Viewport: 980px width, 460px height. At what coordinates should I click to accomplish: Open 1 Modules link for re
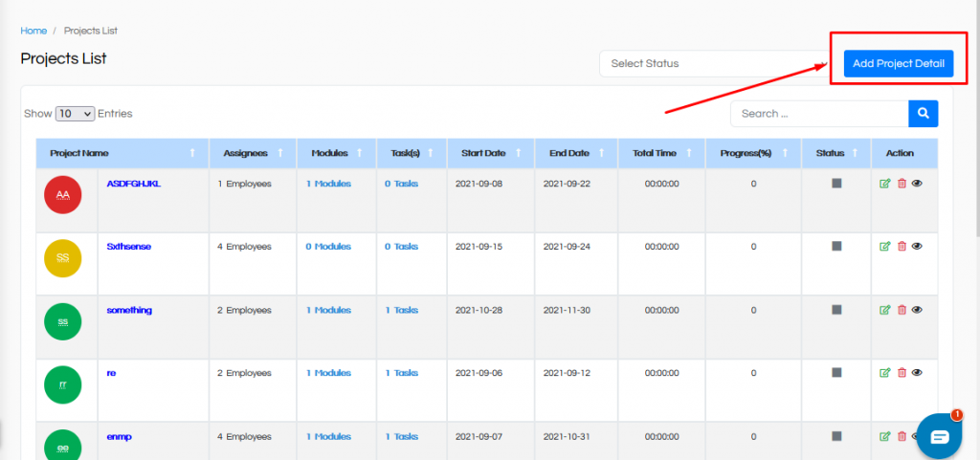[328, 373]
